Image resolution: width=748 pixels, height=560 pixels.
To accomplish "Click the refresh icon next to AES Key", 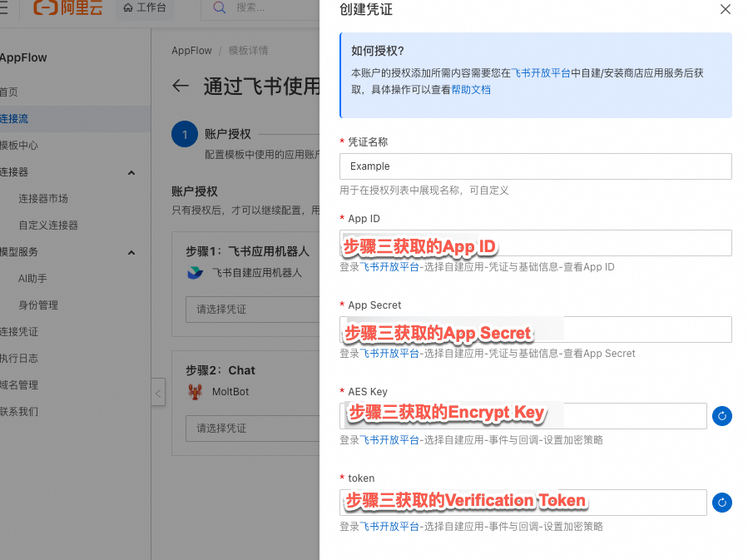I will 721,416.
